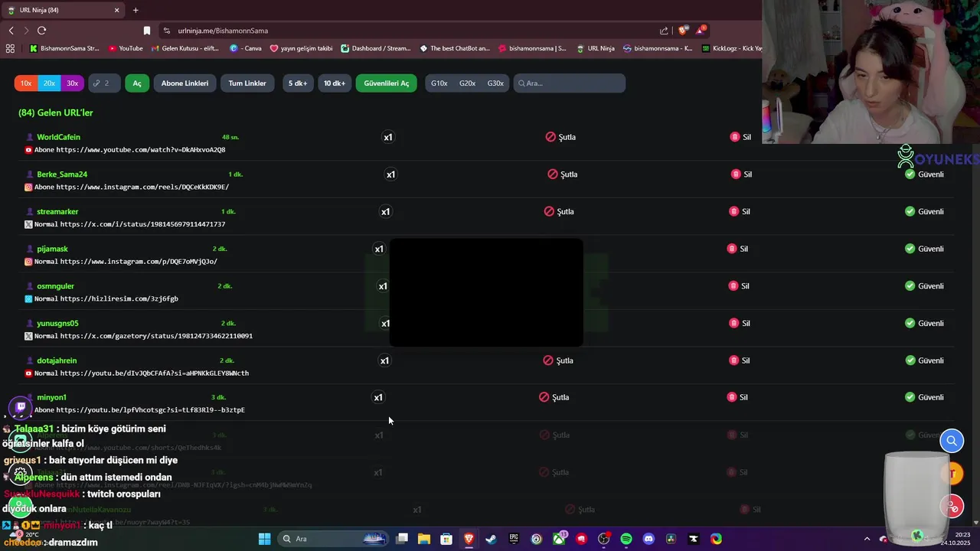The height and width of the screenshot is (551, 980).
Task: Open the KickLogz bookmark
Action: (732, 48)
